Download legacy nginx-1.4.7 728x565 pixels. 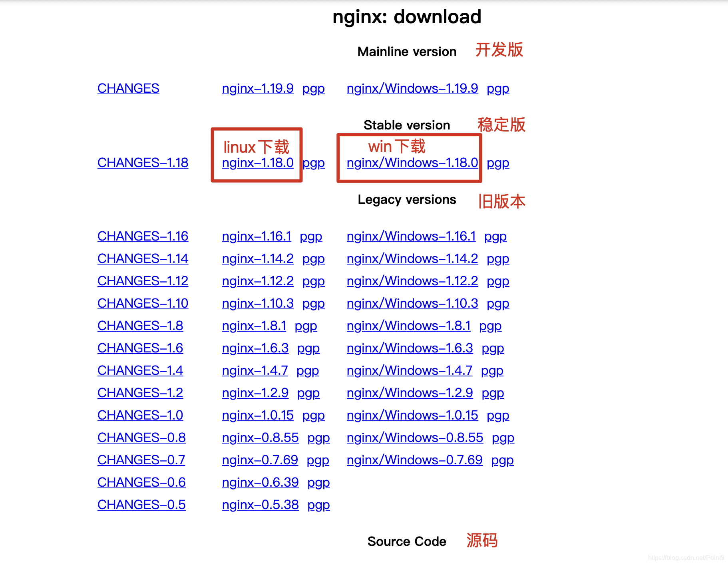(255, 370)
